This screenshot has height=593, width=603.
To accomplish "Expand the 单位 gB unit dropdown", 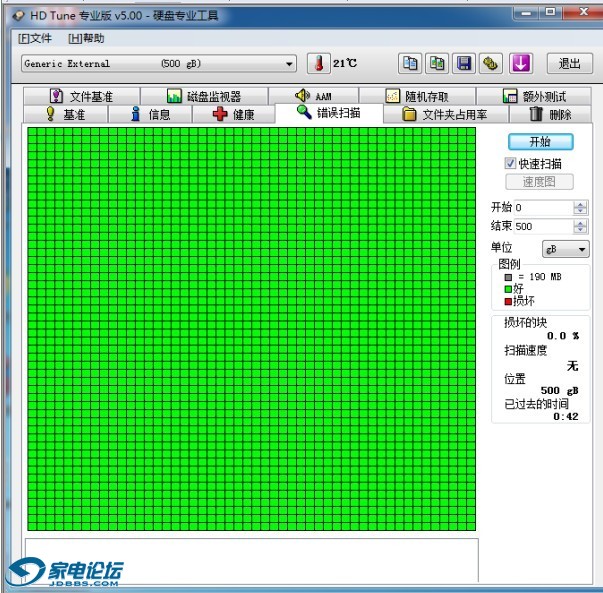I will [x=566, y=249].
